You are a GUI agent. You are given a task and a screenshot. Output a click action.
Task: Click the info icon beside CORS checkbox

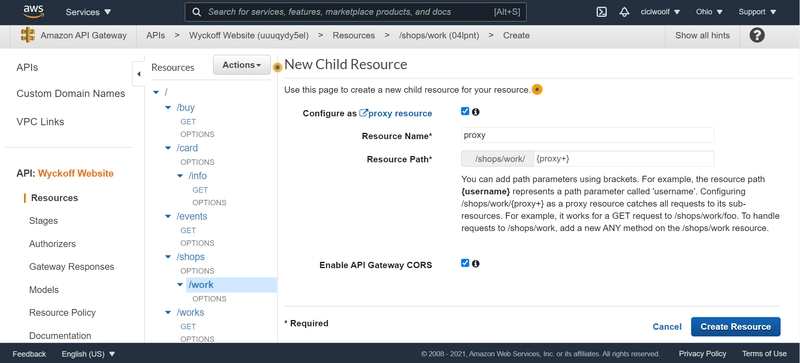point(476,263)
